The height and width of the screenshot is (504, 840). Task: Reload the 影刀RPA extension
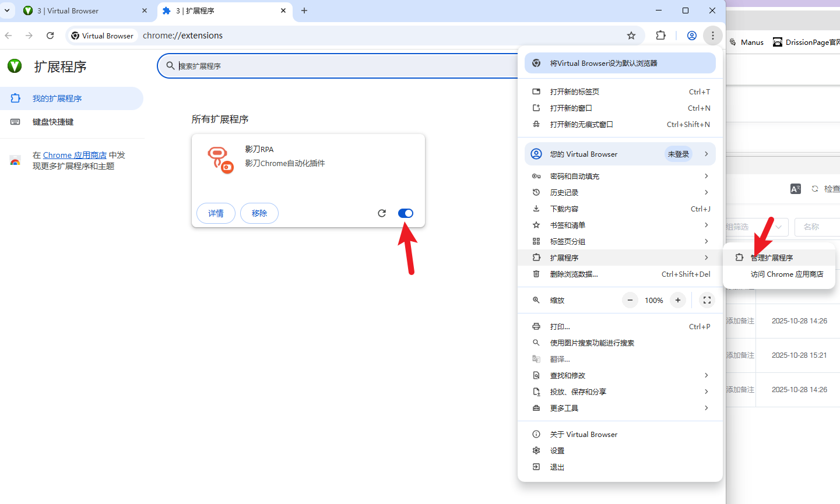coord(382,213)
